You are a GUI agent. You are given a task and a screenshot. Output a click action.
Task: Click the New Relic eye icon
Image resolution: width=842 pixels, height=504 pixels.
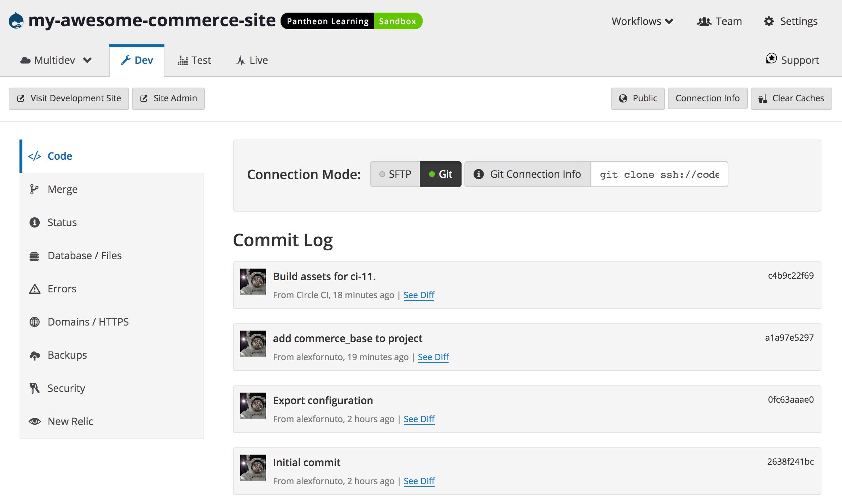click(34, 421)
